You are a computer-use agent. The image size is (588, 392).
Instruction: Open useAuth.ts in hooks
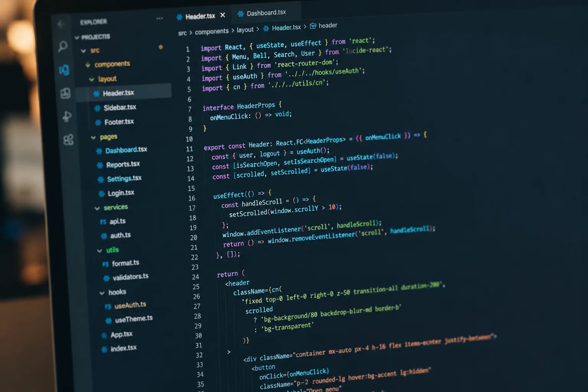point(130,305)
